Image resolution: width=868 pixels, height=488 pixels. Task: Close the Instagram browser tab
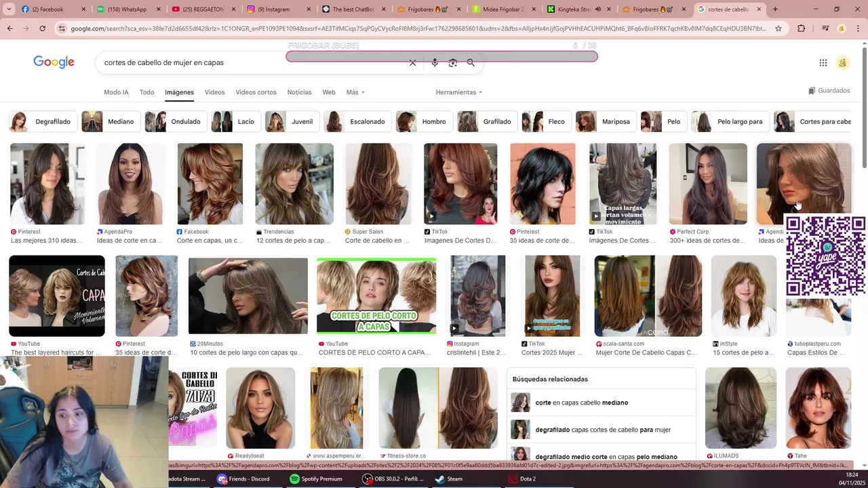tap(309, 9)
